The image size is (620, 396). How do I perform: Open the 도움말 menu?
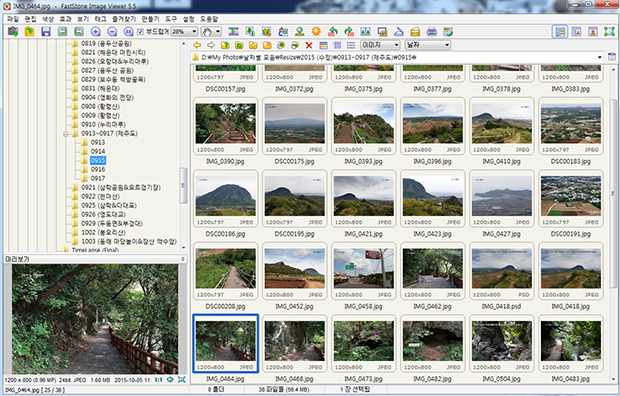[x=209, y=19]
